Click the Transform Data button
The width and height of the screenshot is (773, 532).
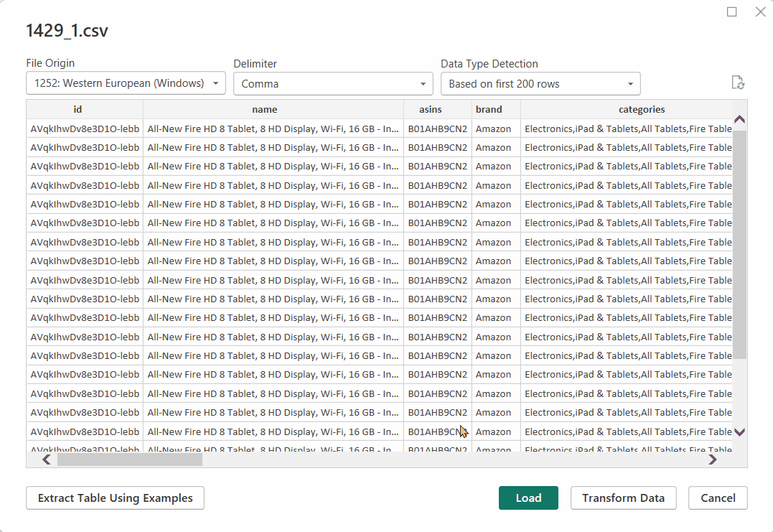[623, 498]
